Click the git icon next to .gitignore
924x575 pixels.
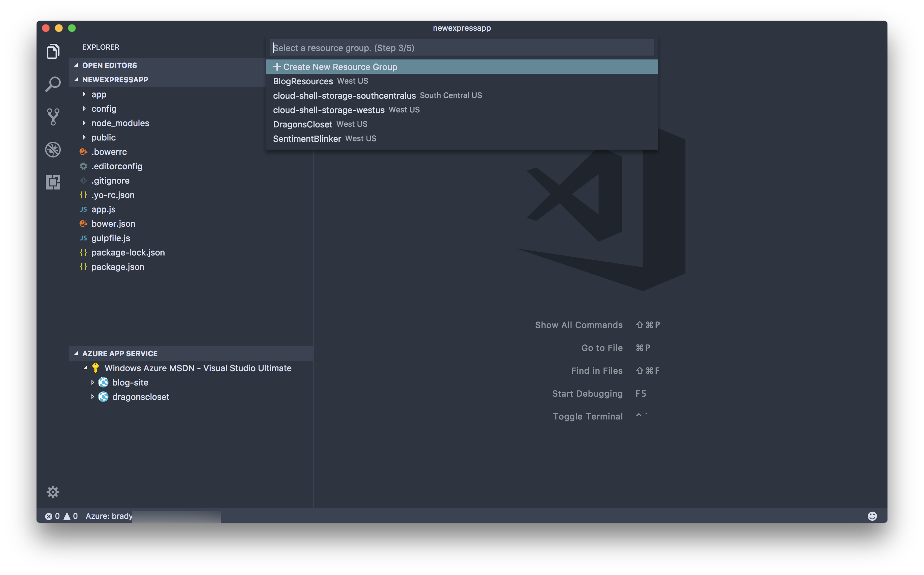pyautogui.click(x=83, y=181)
